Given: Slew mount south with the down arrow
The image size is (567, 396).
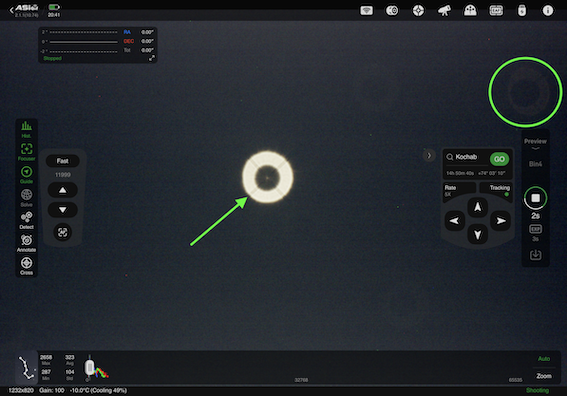Looking at the screenshot, I should pos(478,234).
